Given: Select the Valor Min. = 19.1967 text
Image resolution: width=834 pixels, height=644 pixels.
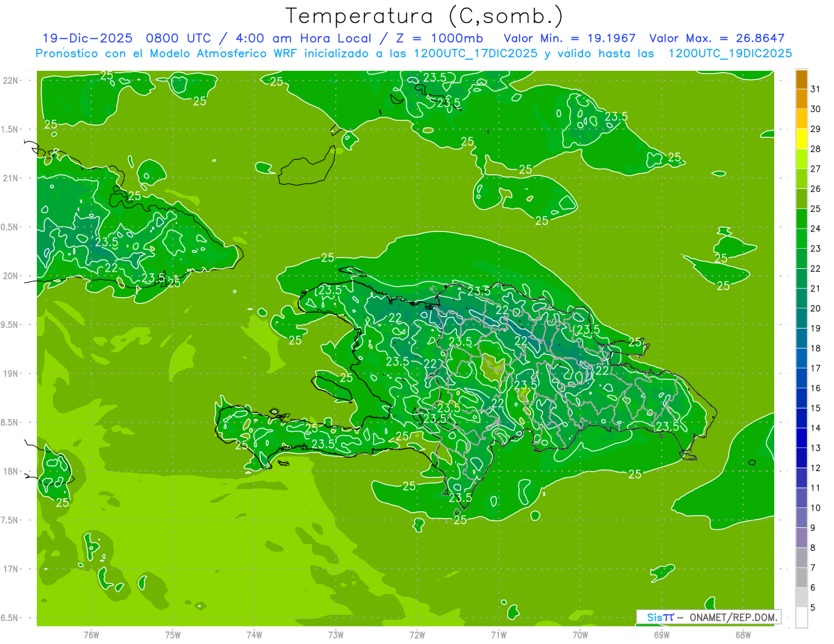Looking at the screenshot, I should pyautogui.click(x=569, y=38).
